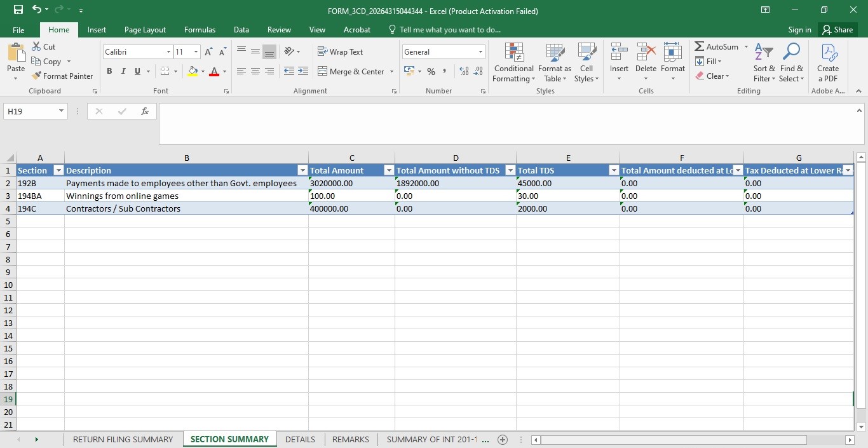This screenshot has height=448, width=868.
Task: Toggle Wrap Text option
Action: click(x=340, y=52)
